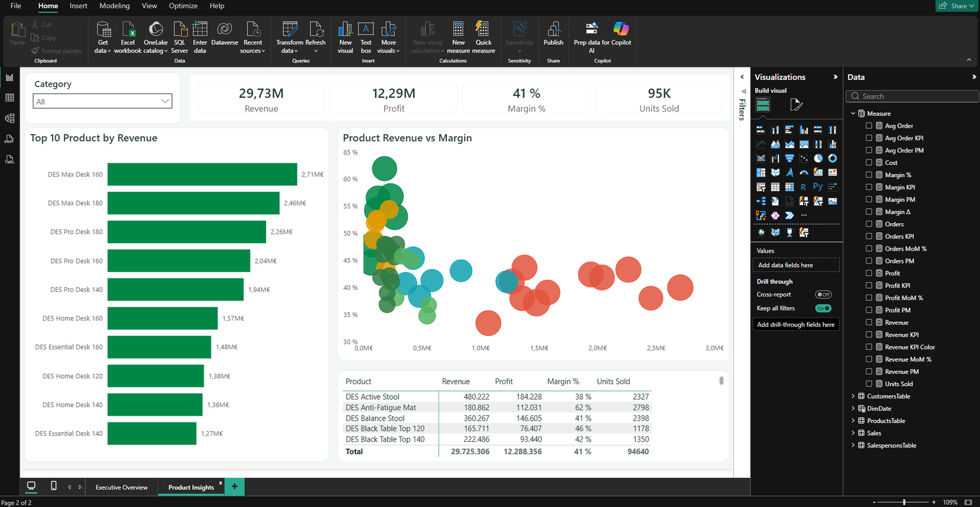
Task: Expand the Filters pane
Action: coord(742,77)
